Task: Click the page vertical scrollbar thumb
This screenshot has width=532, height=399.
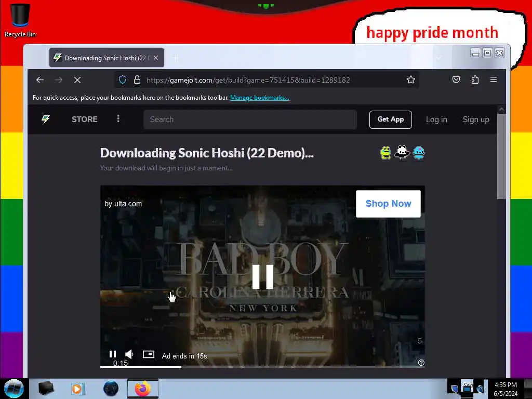Action: pyautogui.click(x=501, y=156)
